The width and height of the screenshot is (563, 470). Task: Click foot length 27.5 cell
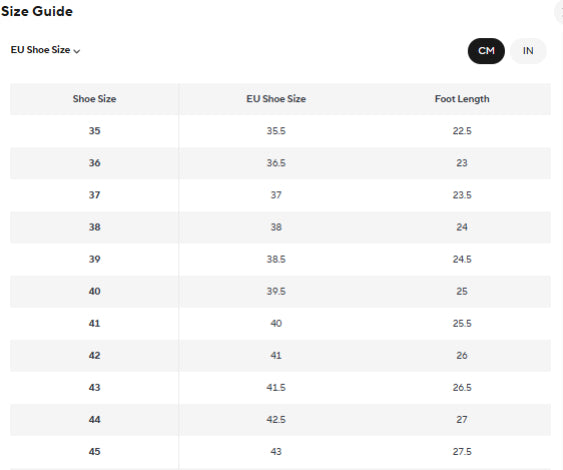(462, 451)
